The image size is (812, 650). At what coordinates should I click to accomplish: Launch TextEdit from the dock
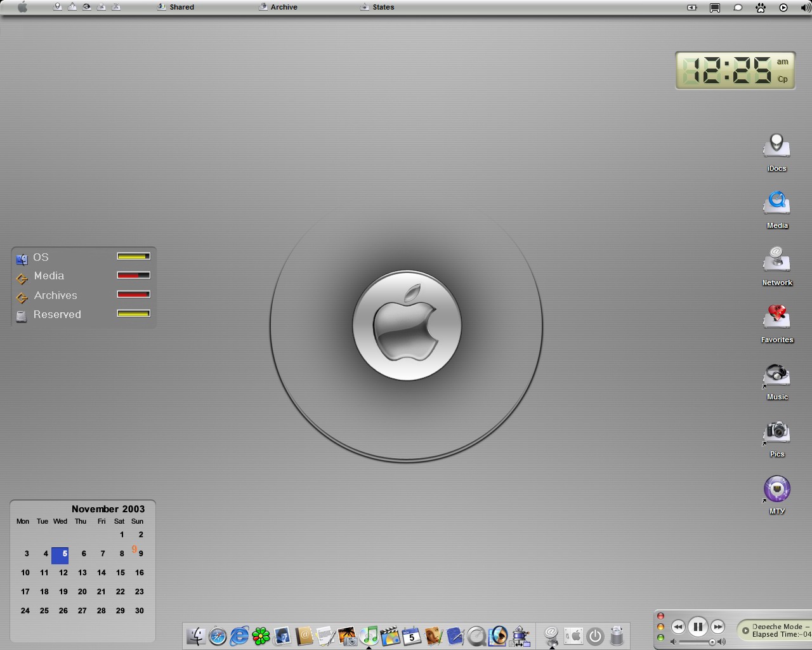point(325,635)
